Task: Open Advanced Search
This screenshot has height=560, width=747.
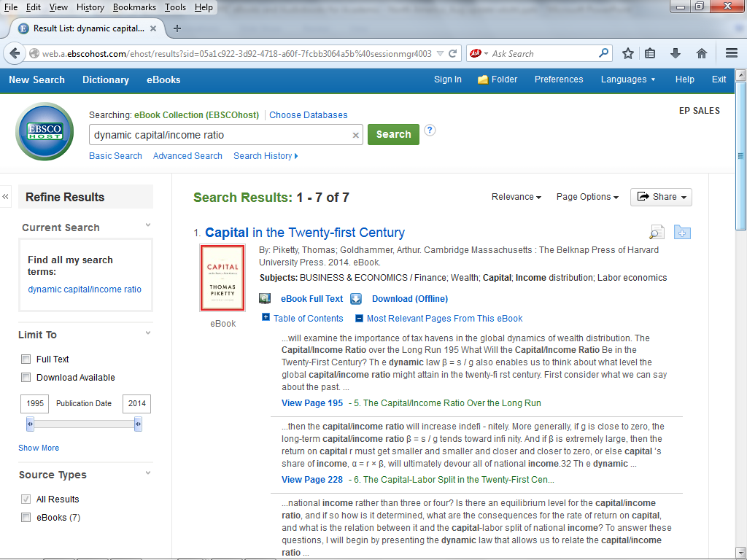Action: [187, 156]
